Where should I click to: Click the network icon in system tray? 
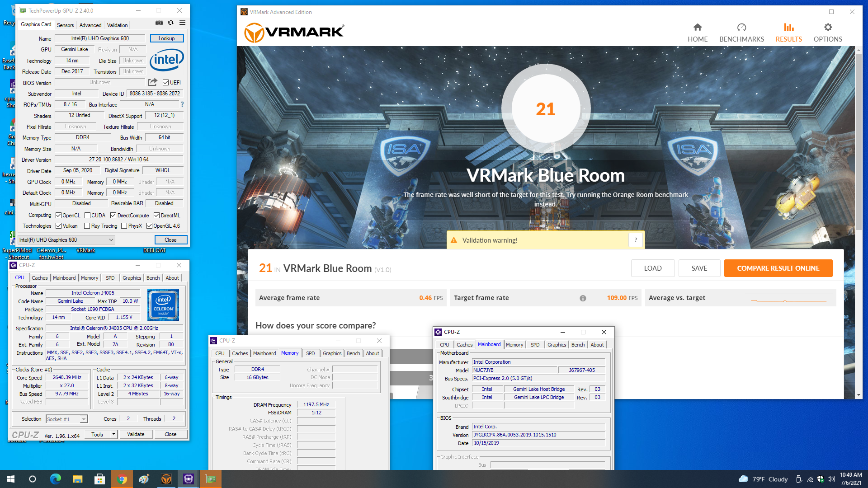[x=810, y=479]
